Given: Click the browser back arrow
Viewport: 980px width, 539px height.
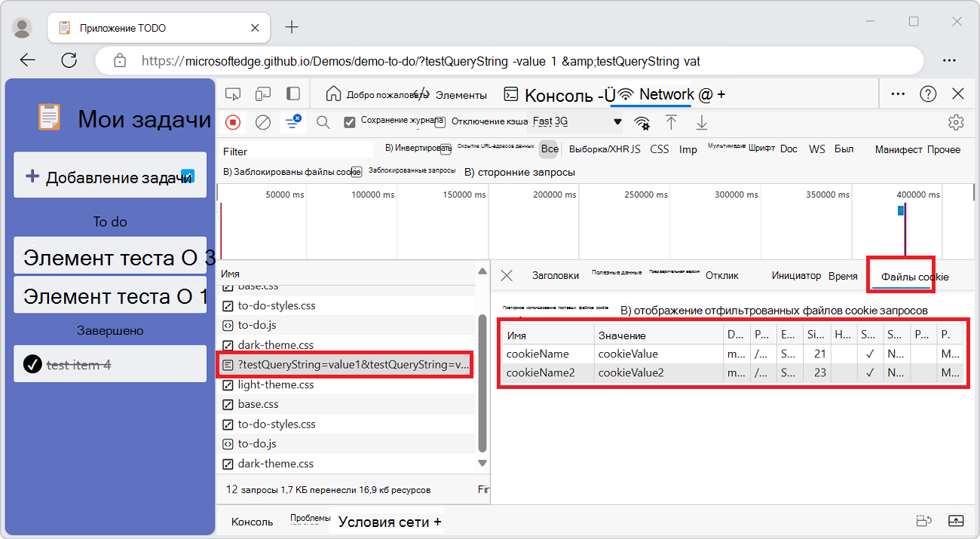Looking at the screenshot, I should click(28, 60).
